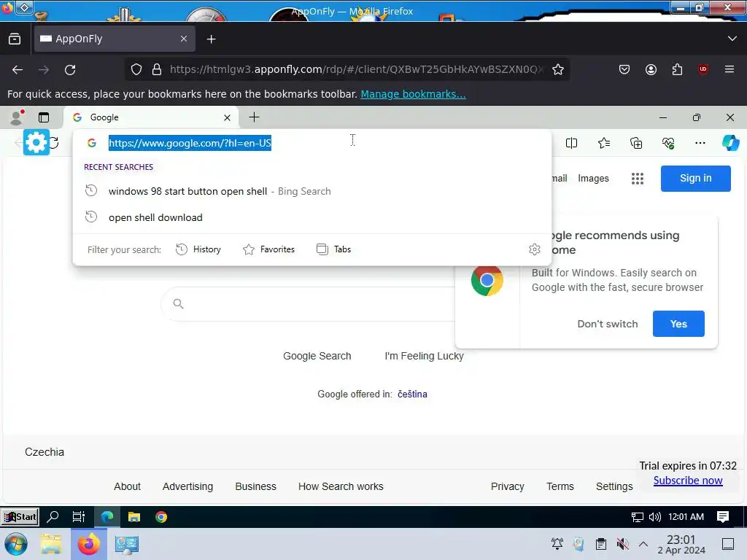The image size is (747, 560).
Task: Click Edge icon in remote taskbar
Action: 107,517
